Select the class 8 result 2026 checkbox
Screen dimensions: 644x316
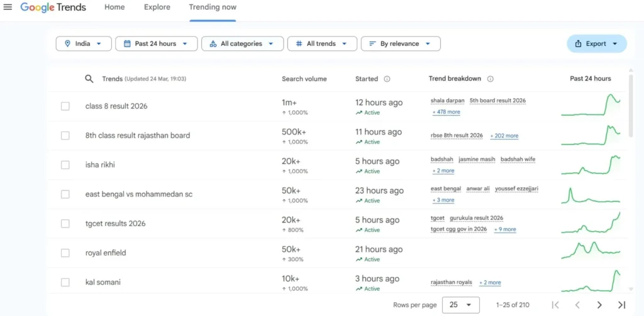pyautogui.click(x=65, y=106)
